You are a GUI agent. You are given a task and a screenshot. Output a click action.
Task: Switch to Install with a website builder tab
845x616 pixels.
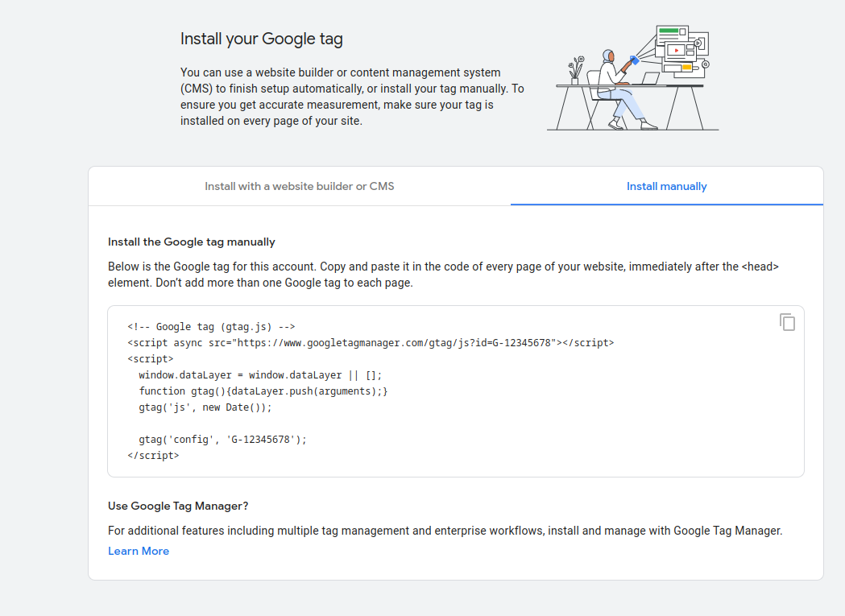pyautogui.click(x=299, y=187)
